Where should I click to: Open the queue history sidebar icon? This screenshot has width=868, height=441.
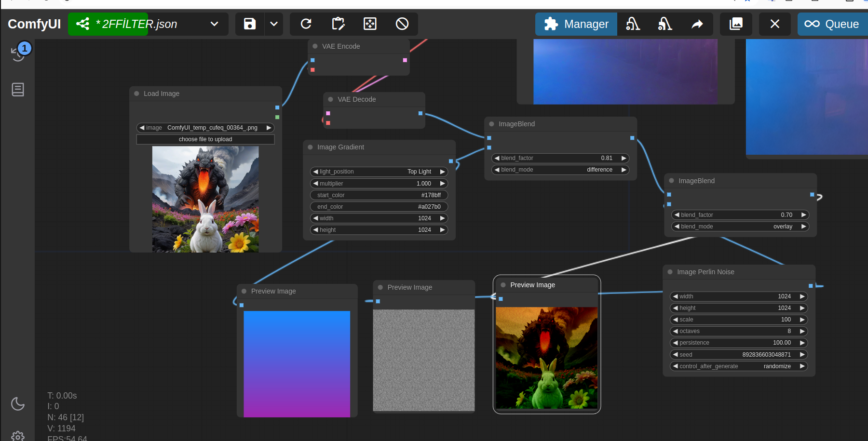point(18,53)
